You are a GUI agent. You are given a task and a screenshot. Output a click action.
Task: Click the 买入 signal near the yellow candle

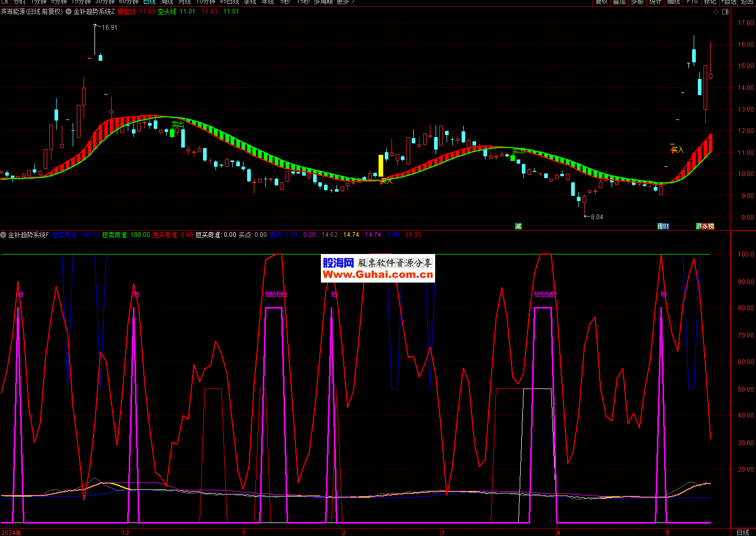click(386, 181)
